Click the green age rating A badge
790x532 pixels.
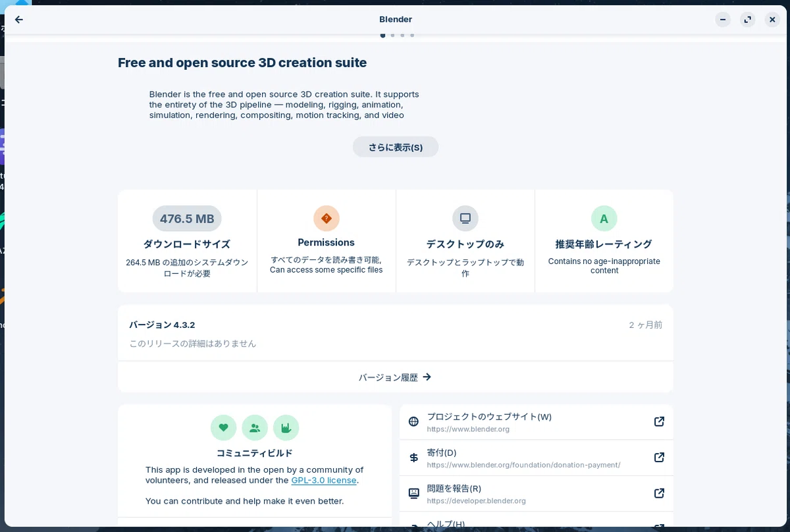click(x=604, y=219)
